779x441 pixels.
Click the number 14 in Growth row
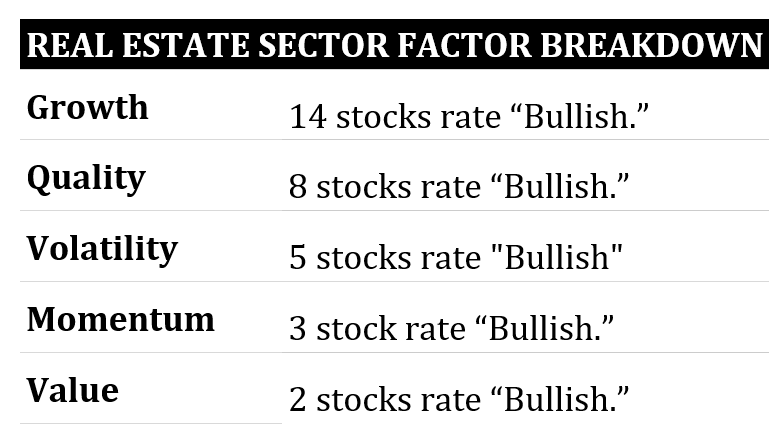click(308, 118)
